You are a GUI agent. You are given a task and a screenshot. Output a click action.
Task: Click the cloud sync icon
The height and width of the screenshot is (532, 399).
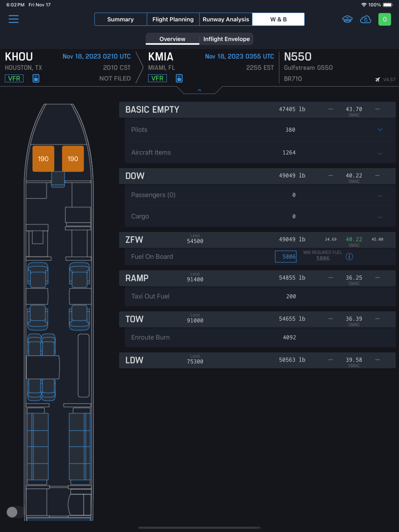click(365, 19)
